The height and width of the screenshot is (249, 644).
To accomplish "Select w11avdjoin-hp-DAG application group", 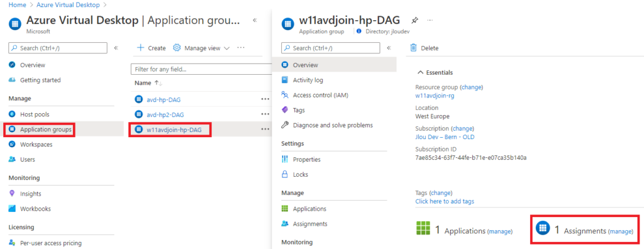I will (x=174, y=130).
